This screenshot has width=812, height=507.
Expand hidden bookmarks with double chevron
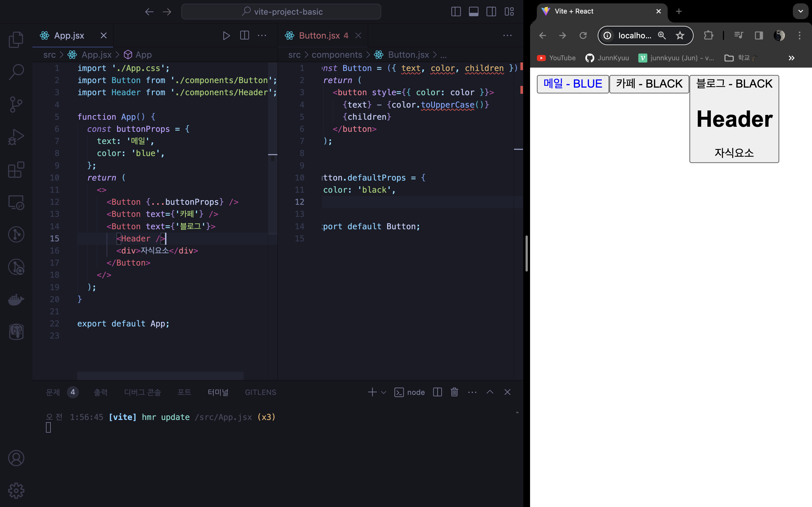coord(791,58)
